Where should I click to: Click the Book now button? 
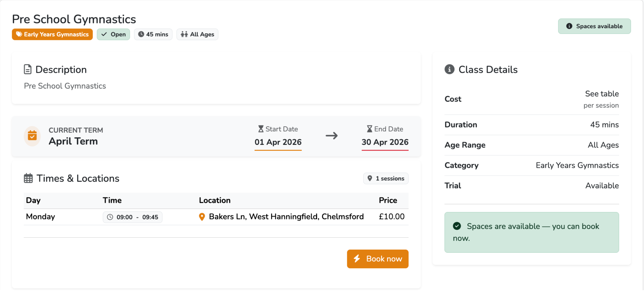click(377, 259)
